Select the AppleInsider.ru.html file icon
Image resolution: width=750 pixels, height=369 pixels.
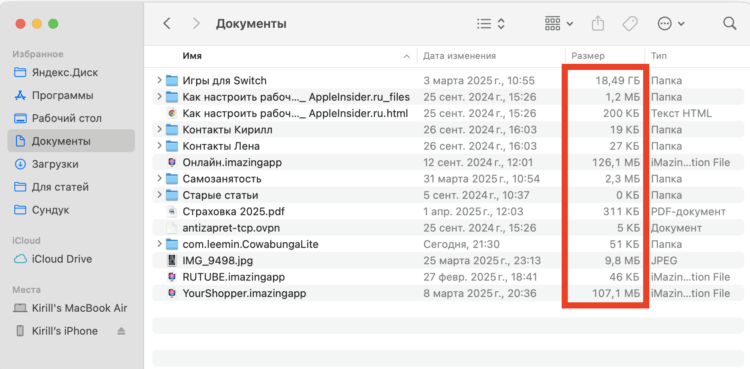[x=172, y=113]
